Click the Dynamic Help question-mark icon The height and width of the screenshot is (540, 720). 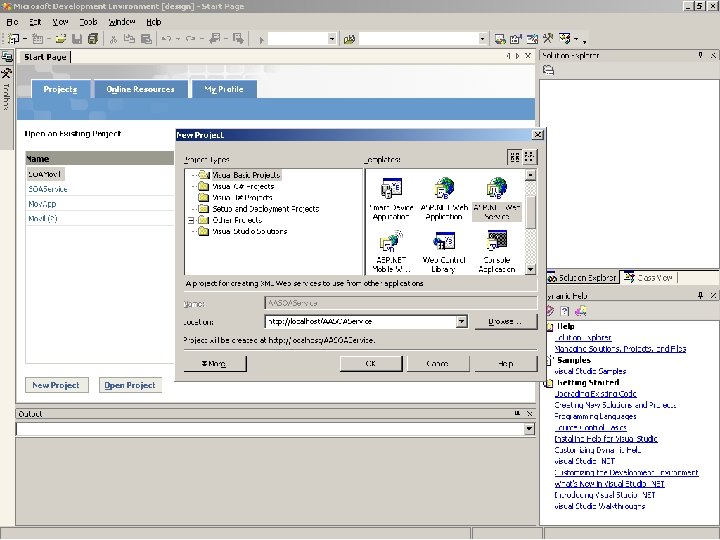coord(565,311)
